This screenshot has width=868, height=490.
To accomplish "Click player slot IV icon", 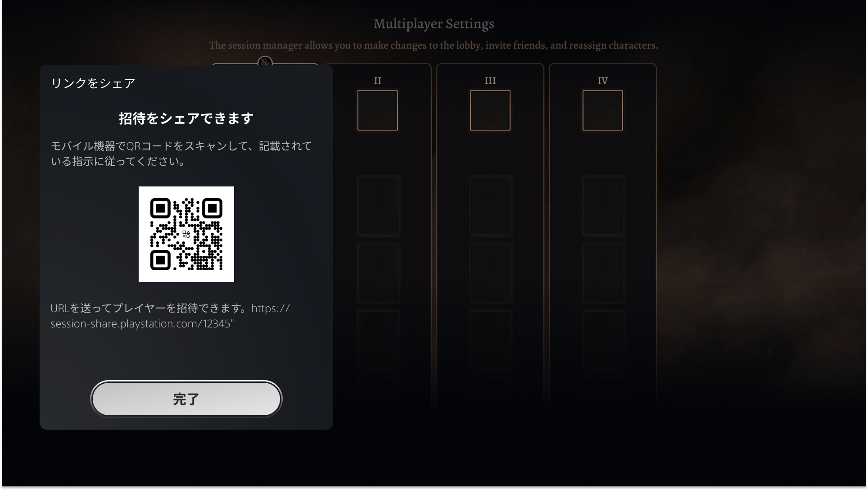I will 602,110.
